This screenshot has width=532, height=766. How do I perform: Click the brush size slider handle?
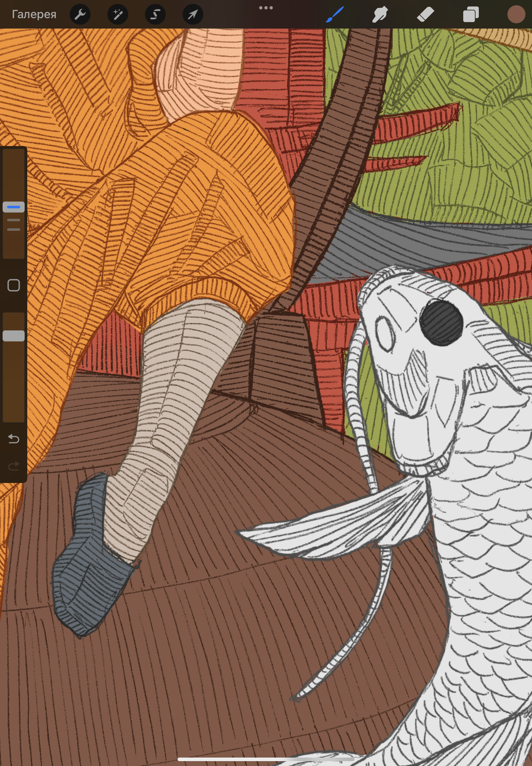click(14, 207)
